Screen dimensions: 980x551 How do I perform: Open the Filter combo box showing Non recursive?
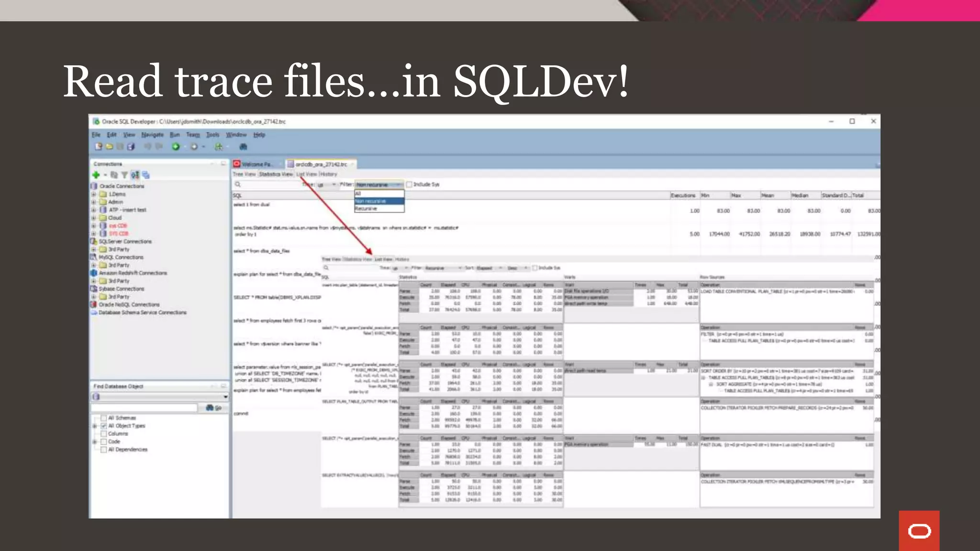[379, 185]
